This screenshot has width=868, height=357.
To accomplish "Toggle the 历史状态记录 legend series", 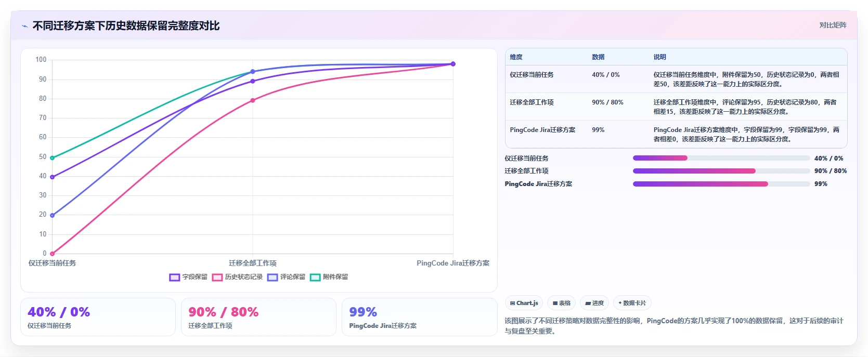I will click(x=237, y=277).
